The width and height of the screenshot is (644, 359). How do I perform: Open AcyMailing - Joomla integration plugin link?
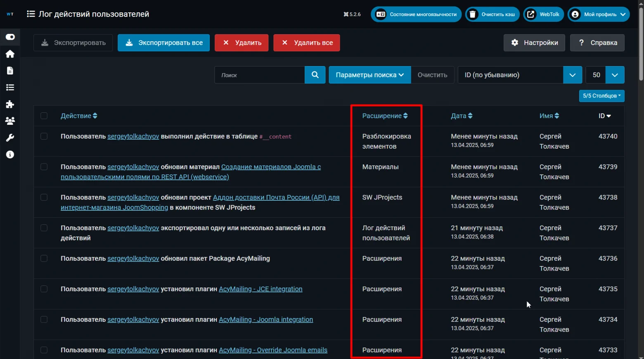[x=266, y=320]
